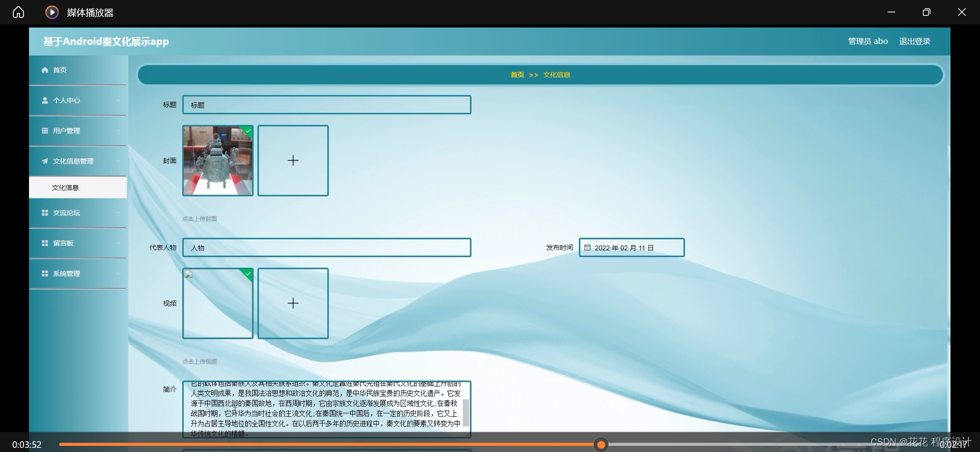Click the 点击上传封面 hint text
The width and height of the screenshot is (980, 452).
[200, 219]
